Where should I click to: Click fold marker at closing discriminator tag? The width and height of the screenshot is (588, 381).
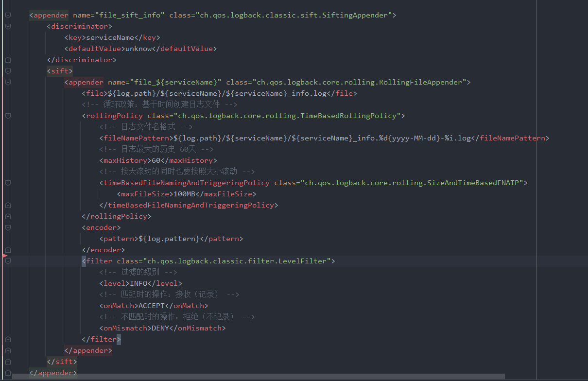tap(8, 60)
